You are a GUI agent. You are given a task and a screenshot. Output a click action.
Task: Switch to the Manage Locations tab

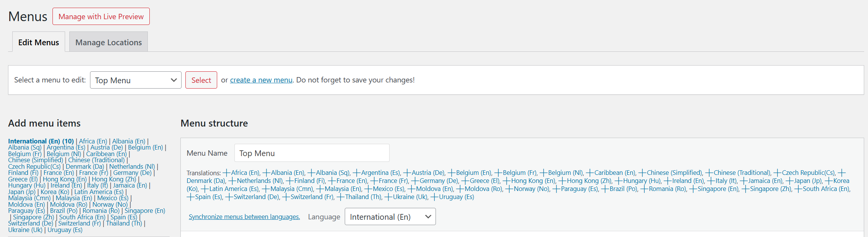(108, 42)
